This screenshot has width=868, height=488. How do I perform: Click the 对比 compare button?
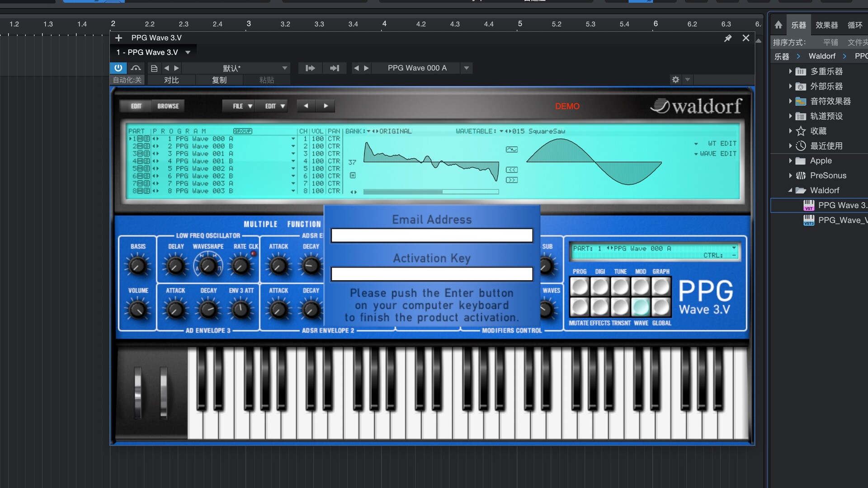171,80
